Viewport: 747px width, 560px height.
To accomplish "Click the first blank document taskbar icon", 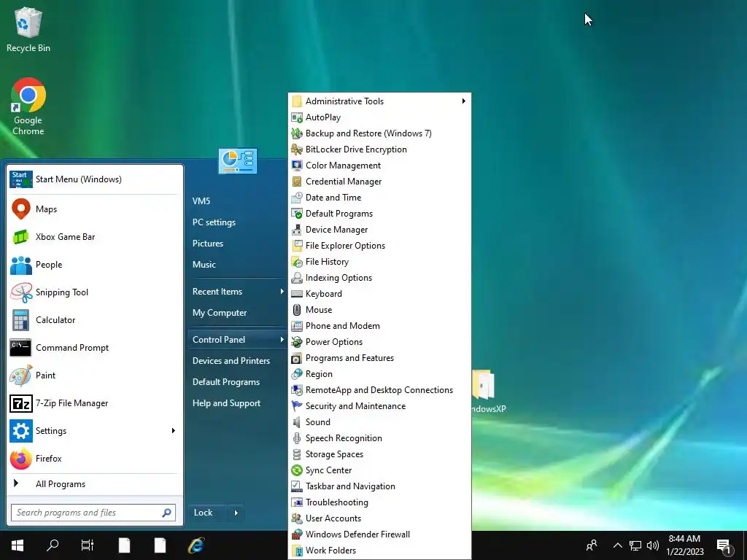I will point(124,545).
